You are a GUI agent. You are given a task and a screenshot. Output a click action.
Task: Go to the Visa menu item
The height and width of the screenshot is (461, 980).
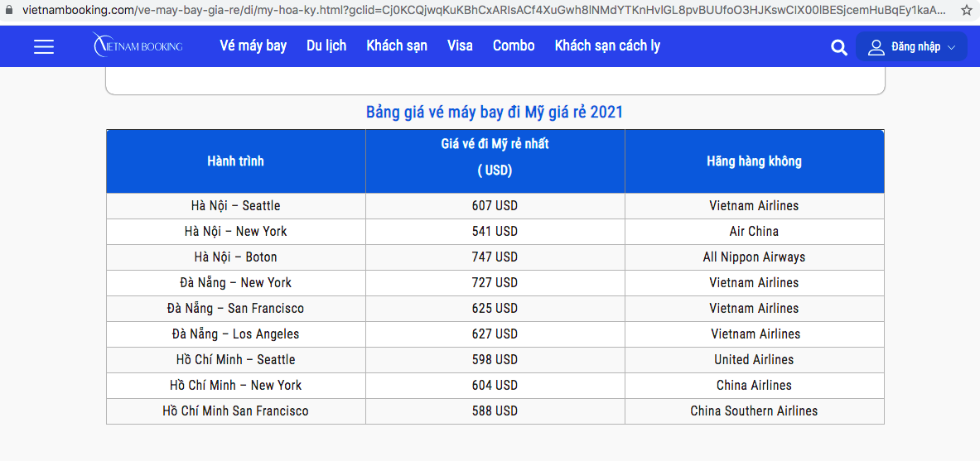pos(460,46)
